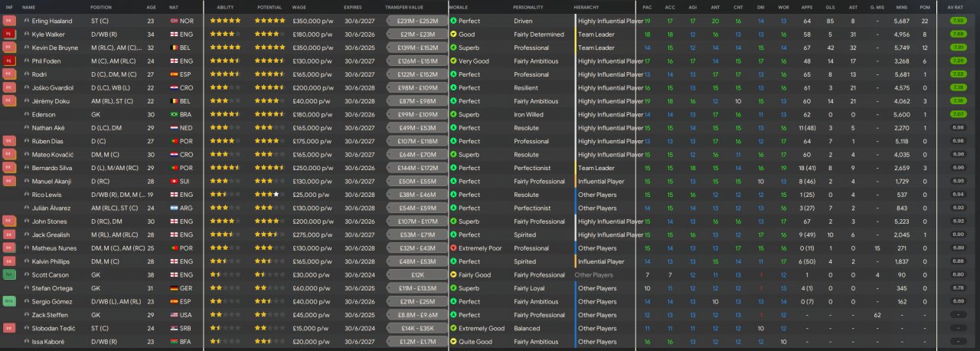
Task: Sort by the GLS column header
Action: (831, 7)
